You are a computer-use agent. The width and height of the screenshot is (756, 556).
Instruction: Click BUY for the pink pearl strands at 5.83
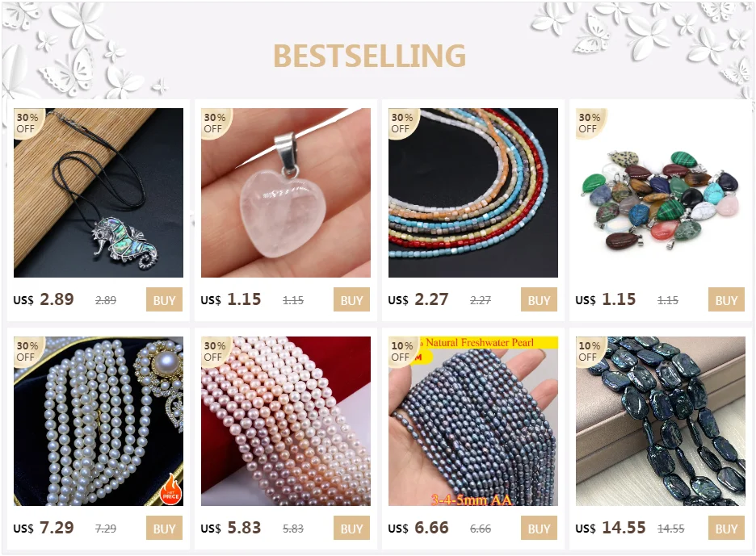coord(352,528)
